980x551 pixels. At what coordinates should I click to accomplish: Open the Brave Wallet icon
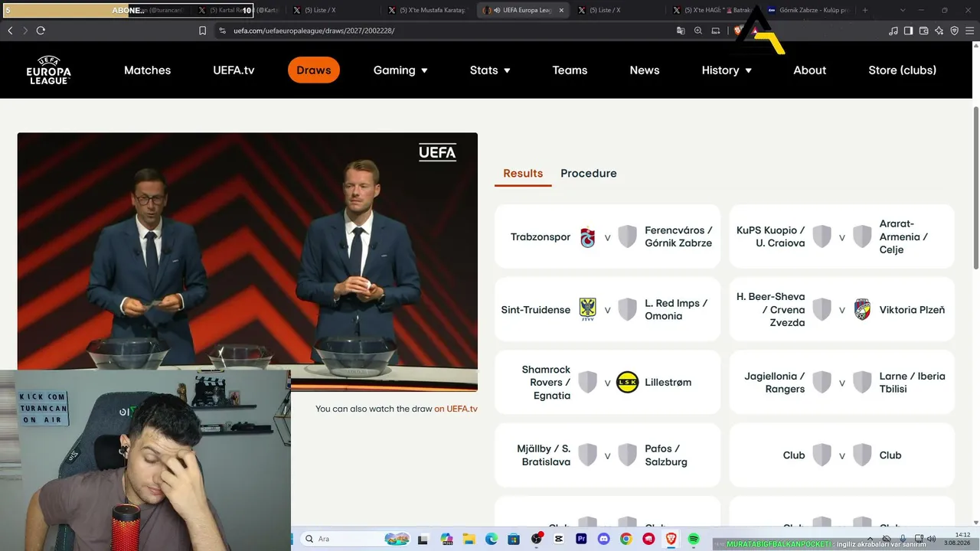923,31
